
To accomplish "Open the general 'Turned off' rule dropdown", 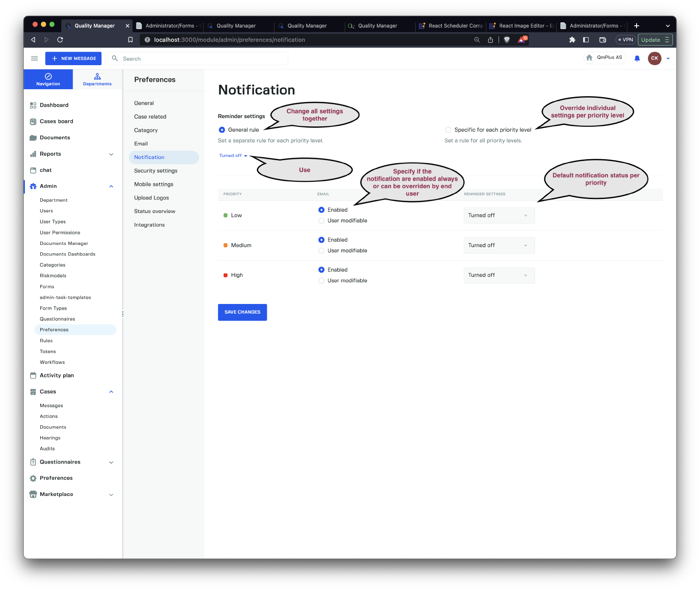I will click(233, 156).
